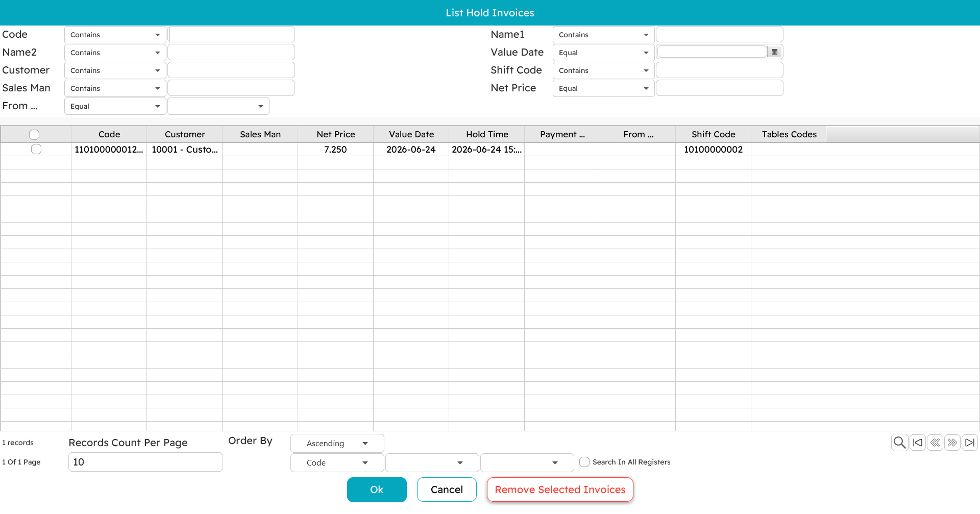Focus the Value Date input field
This screenshot has height=514, width=980.
click(712, 52)
